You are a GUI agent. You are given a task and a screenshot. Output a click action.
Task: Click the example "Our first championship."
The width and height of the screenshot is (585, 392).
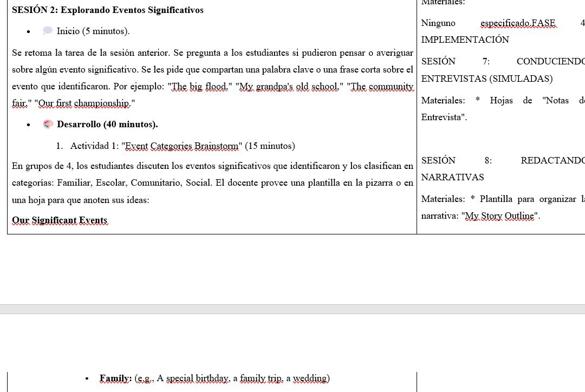point(84,103)
